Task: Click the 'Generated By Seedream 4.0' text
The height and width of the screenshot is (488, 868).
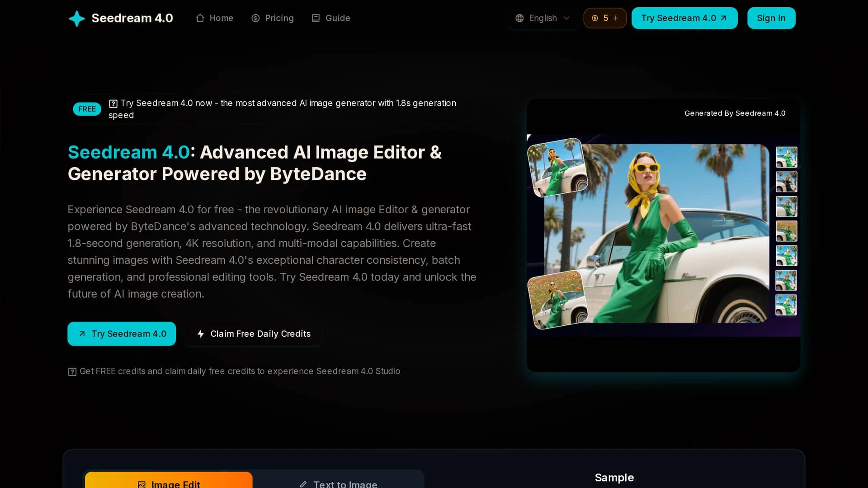Action: 735,113
